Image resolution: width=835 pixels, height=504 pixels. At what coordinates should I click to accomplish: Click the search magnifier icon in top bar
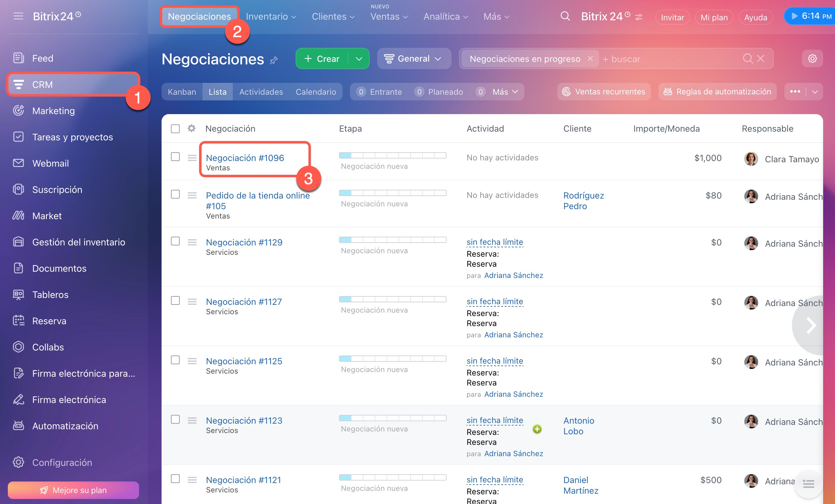(565, 16)
